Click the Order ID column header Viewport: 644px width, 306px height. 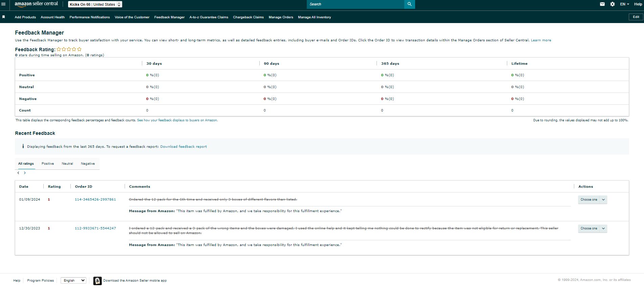[x=83, y=187]
